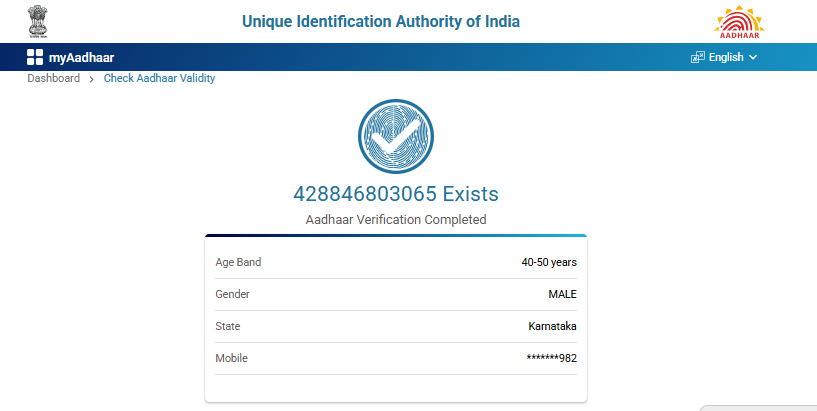Screen dimensions: 817x411
Task: Click the Karnataka state value
Action: pyautogui.click(x=552, y=326)
